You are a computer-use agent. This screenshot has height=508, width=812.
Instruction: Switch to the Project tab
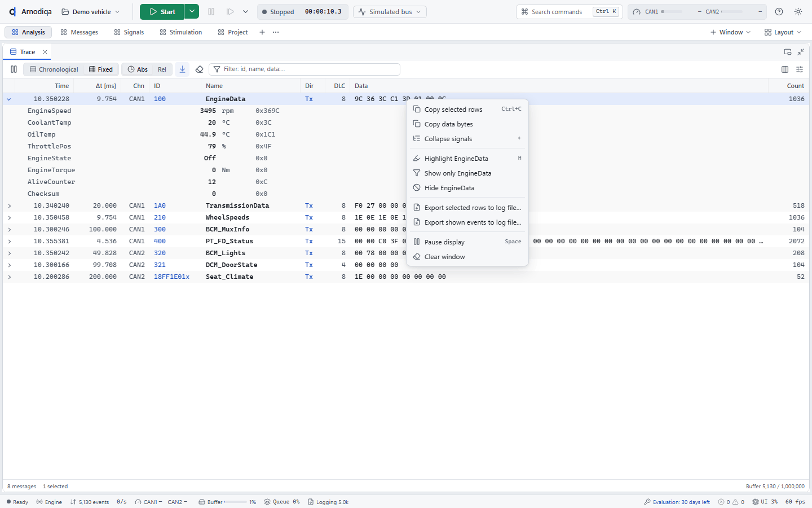pyautogui.click(x=233, y=32)
